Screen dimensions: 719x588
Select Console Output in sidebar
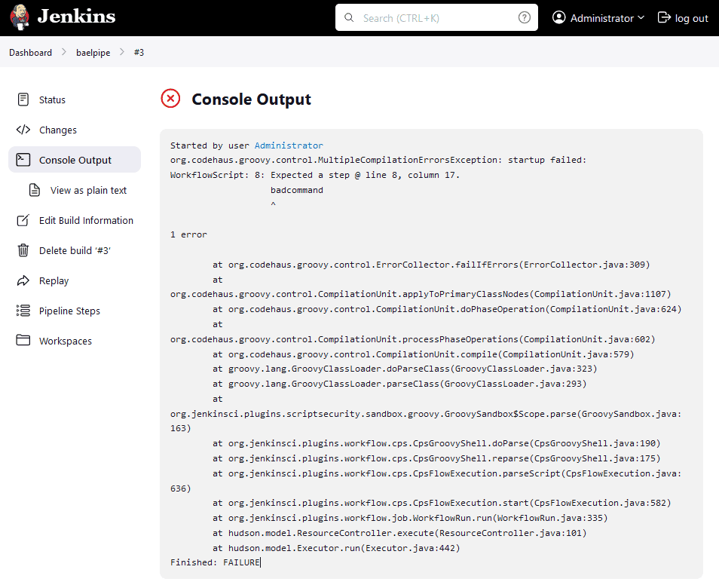75,160
